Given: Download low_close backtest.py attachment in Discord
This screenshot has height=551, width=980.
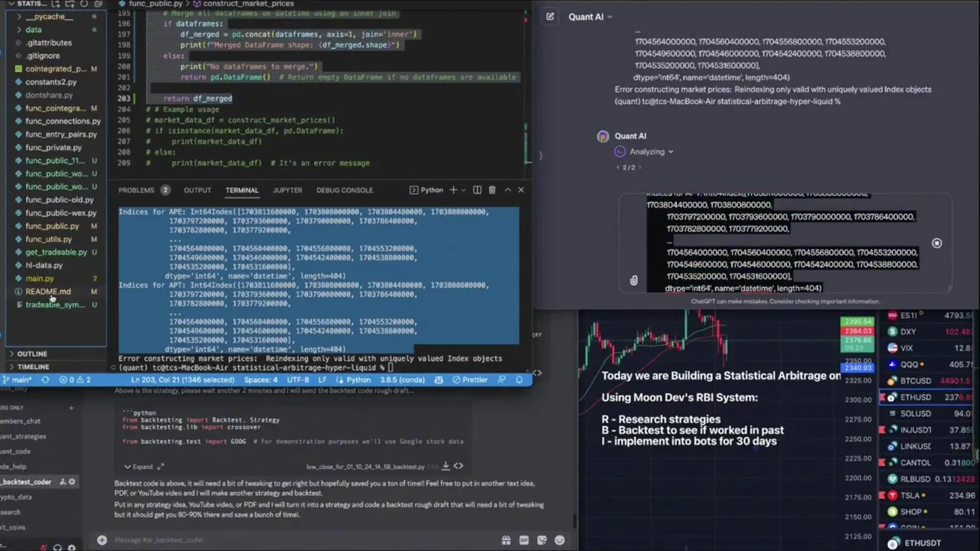Looking at the screenshot, I should coord(445,465).
